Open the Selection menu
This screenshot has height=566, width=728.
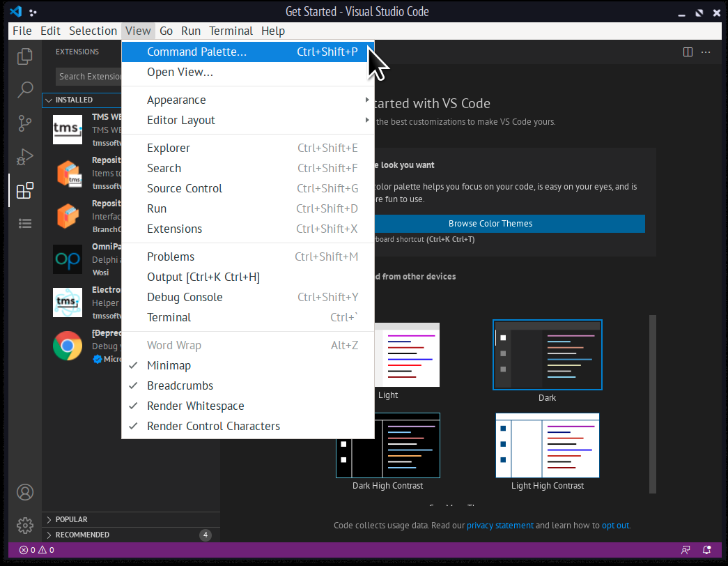[93, 31]
